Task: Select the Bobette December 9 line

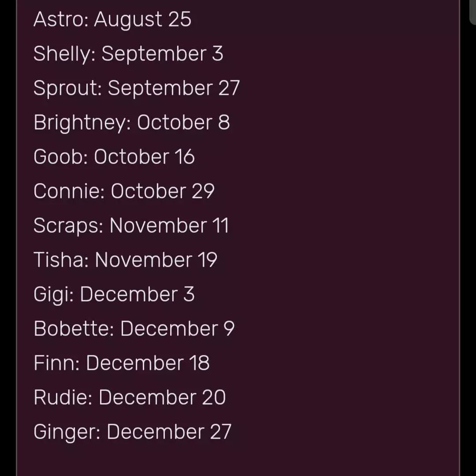Action: coord(134,329)
